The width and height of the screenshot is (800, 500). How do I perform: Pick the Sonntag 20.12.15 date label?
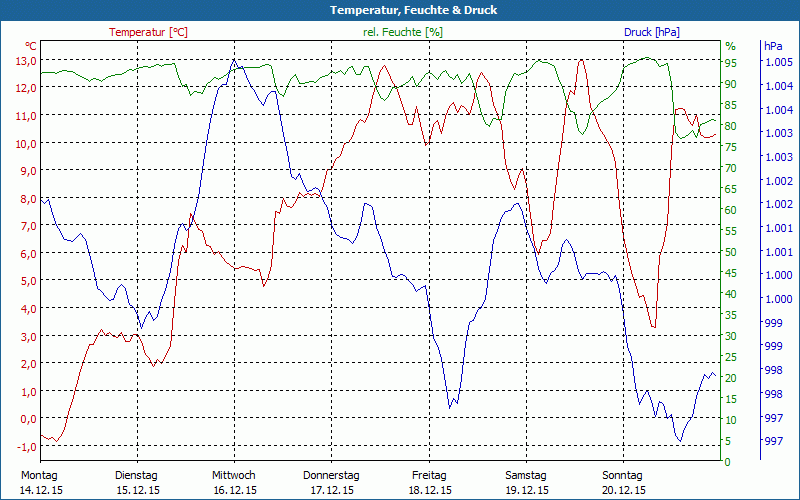(x=624, y=482)
